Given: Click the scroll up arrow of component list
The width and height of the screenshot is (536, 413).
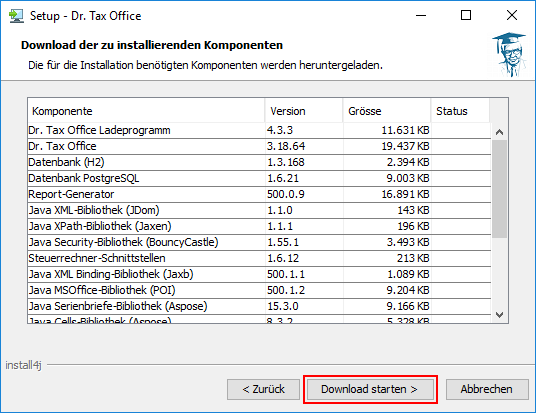Looking at the screenshot, I should (499, 132).
